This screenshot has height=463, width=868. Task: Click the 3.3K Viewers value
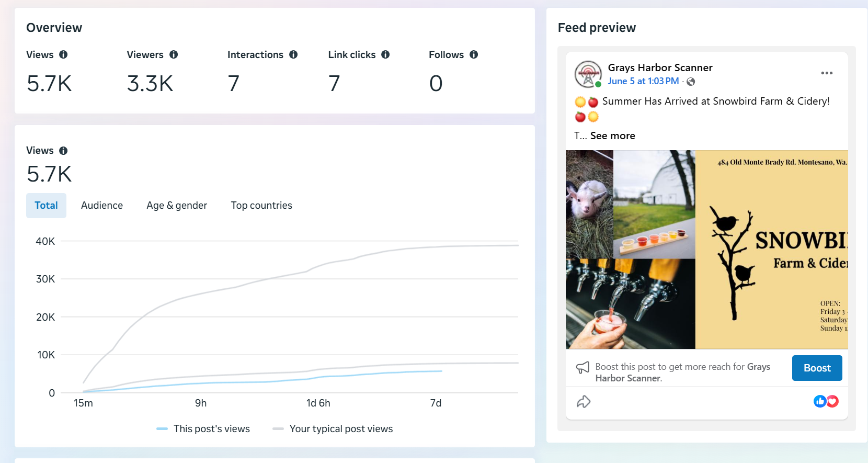(x=150, y=84)
